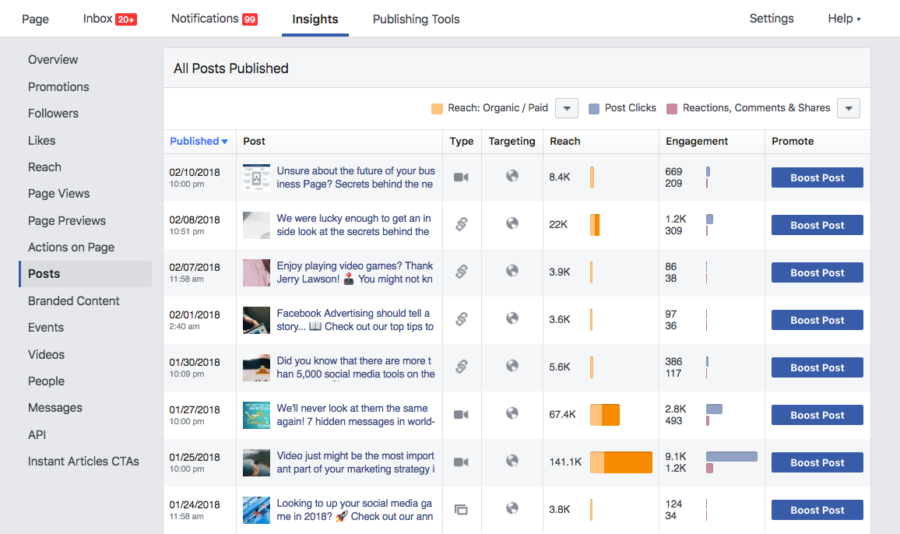Click link icon on Facebook Advertising post row
Viewport: 900px width, 534px height.
point(461,319)
